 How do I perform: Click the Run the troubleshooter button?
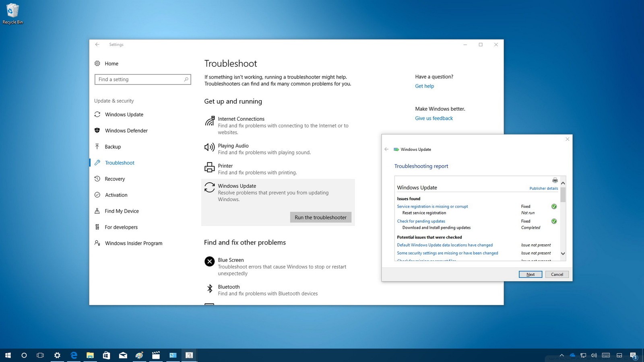(320, 217)
